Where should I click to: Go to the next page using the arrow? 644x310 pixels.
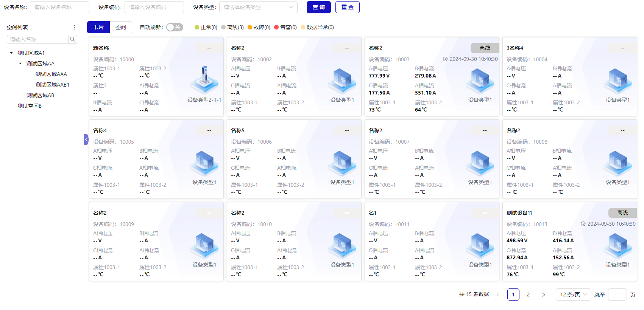[x=543, y=295]
